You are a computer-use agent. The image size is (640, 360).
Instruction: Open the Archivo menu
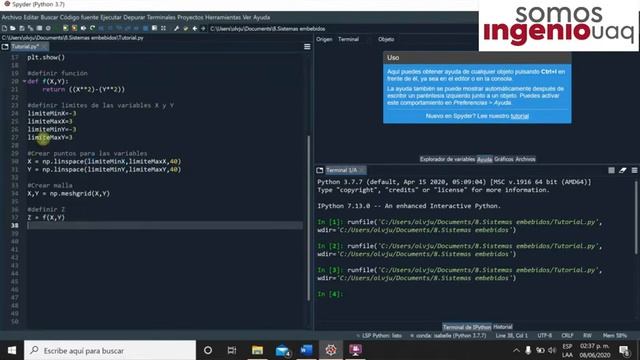click(x=11, y=18)
